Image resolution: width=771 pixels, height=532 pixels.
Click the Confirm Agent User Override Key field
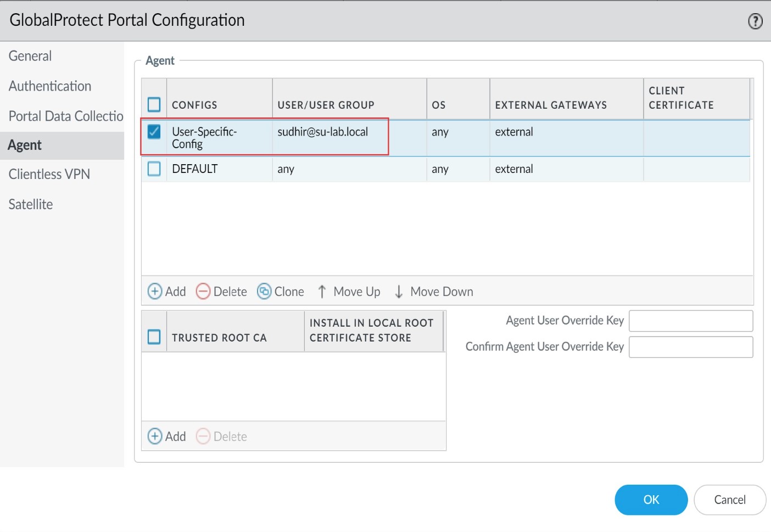tap(691, 347)
